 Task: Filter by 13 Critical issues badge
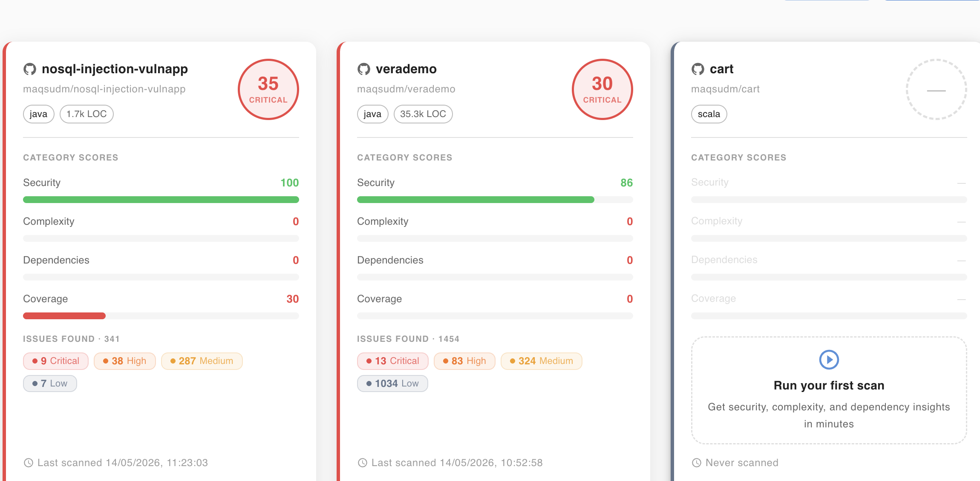(393, 361)
